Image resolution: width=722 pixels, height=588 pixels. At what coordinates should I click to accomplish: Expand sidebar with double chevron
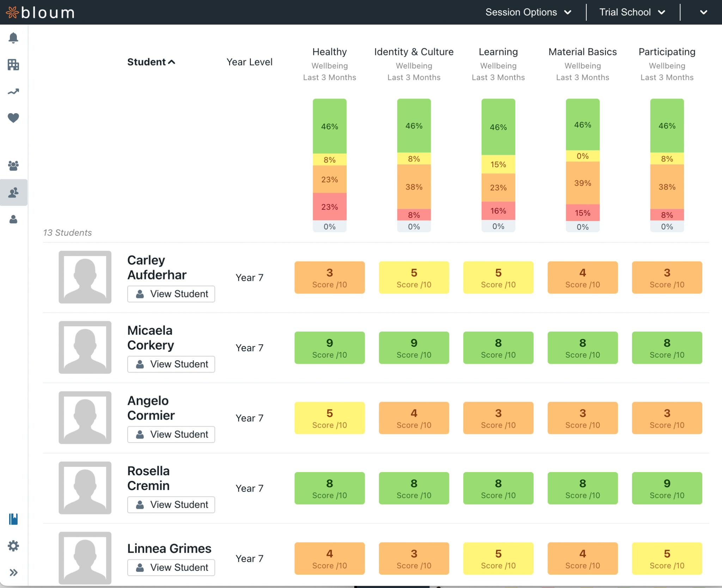pyautogui.click(x=13, y=572)
